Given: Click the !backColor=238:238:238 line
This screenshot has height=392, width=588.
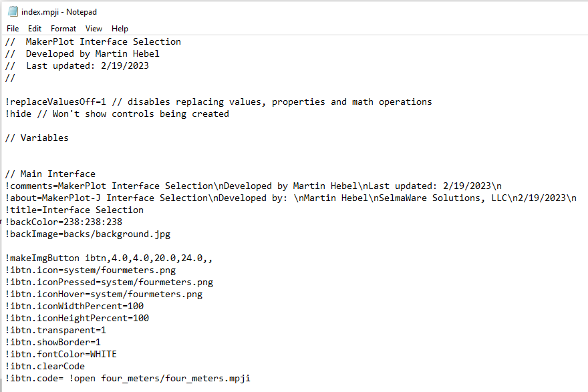Looking at the screenshot, I should pyautogui.click(x=63, y=222).
